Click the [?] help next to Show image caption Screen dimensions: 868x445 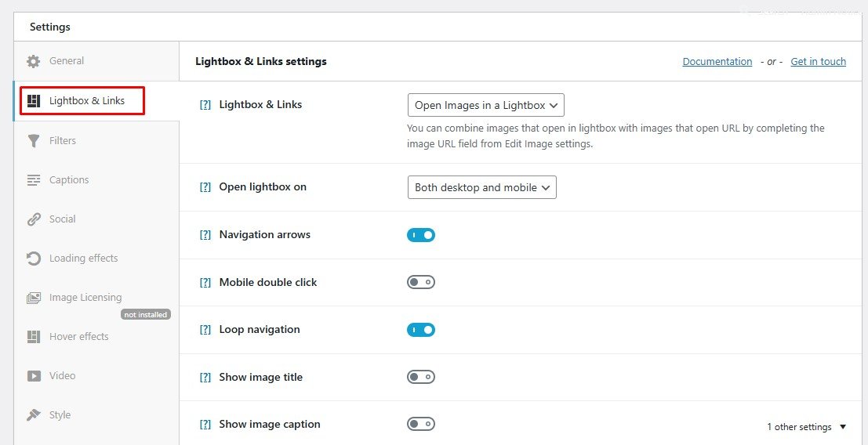205,425
